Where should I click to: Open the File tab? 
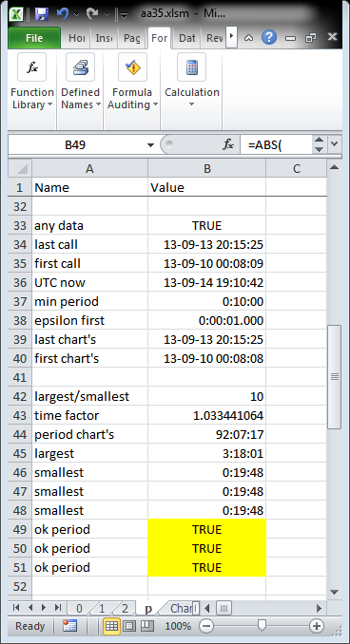click(x=34, y=38)
